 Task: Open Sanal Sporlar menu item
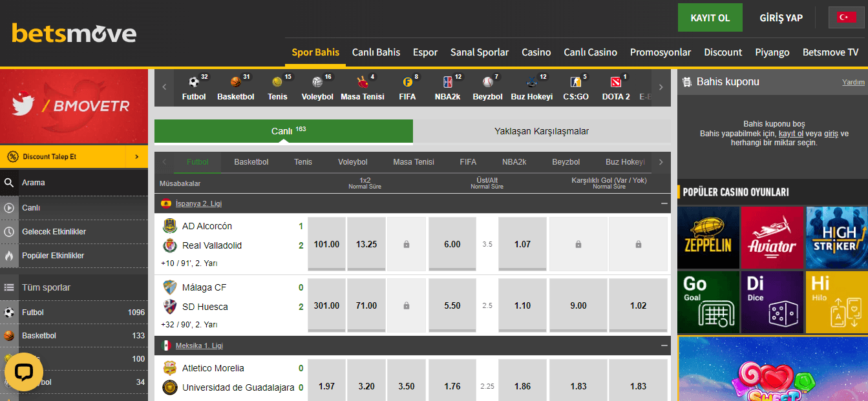click(480, 52)
